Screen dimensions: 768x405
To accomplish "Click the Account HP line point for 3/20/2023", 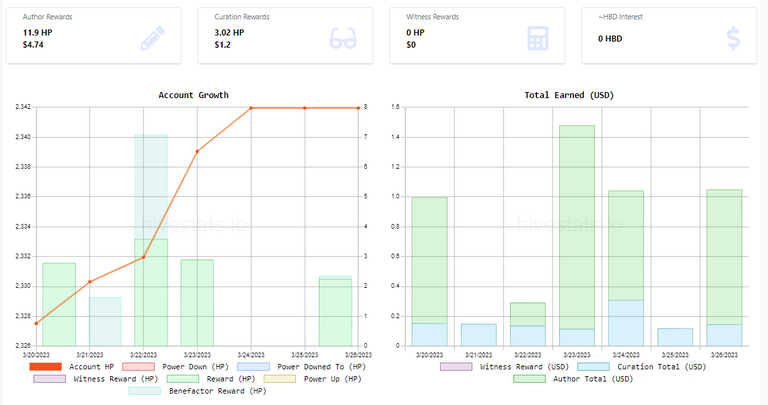I will [36, 323].
